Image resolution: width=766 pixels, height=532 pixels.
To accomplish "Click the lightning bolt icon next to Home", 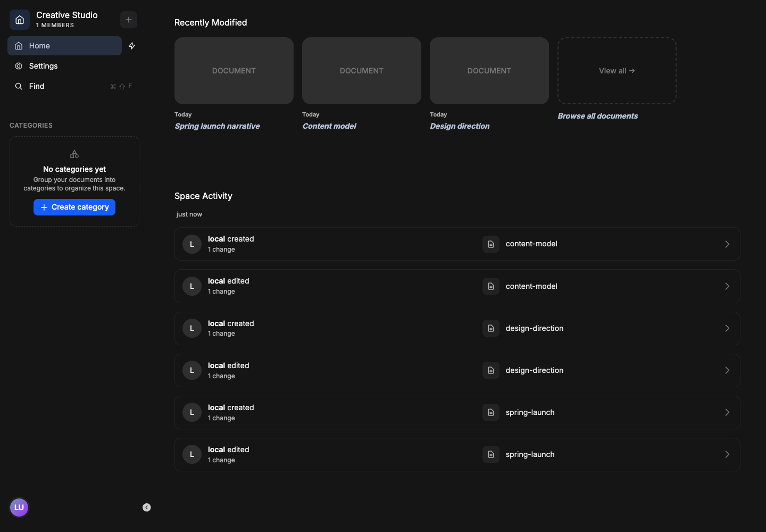I will [x=132, y=46].
